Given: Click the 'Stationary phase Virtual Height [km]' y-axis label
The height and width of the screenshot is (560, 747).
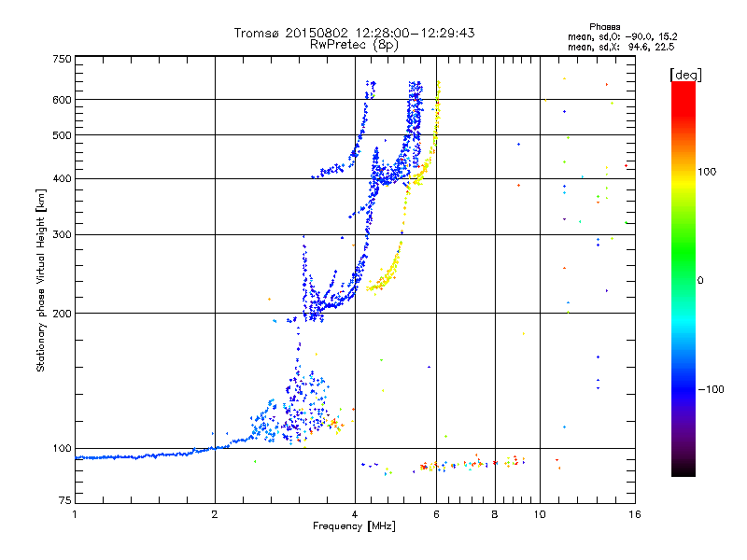Looking at the screenshot, I should [41, 280].
